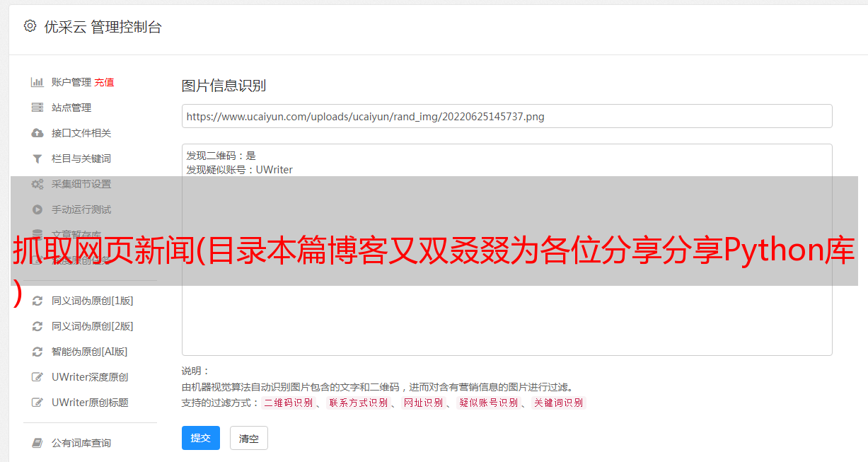Click the 优采云 管理控制台 header title
This screenshot has width=868, height=462.
(103, 27)
